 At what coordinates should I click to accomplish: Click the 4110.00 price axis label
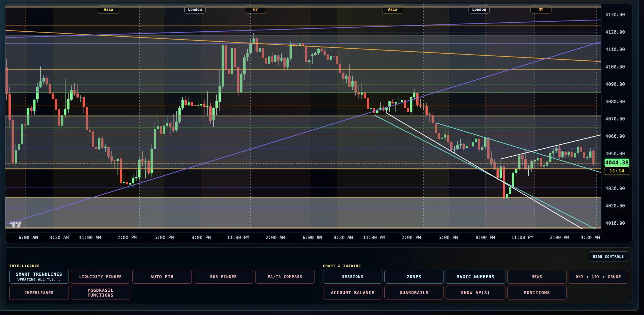(615, 49)
